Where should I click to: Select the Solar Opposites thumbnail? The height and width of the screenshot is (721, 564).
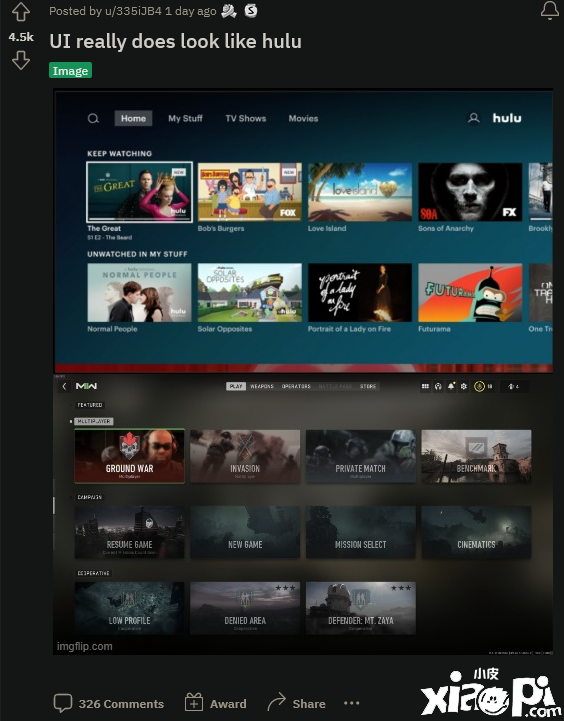tap(250, 292)
